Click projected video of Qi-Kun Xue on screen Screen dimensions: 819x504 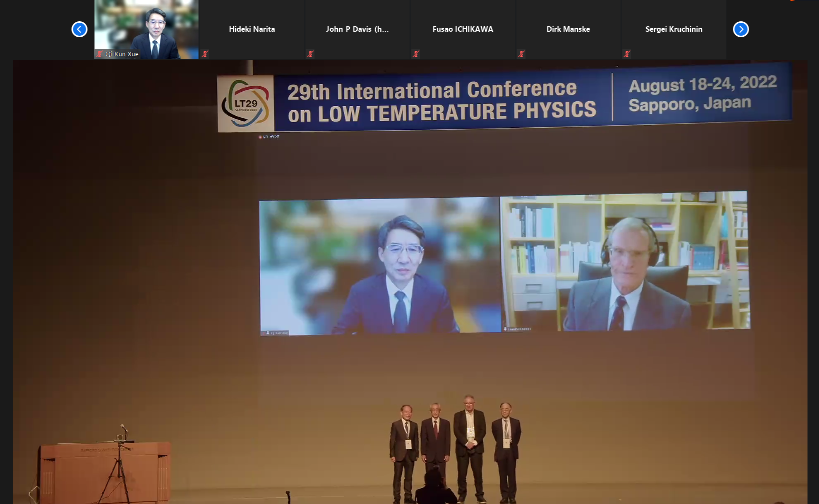(380, 266)
